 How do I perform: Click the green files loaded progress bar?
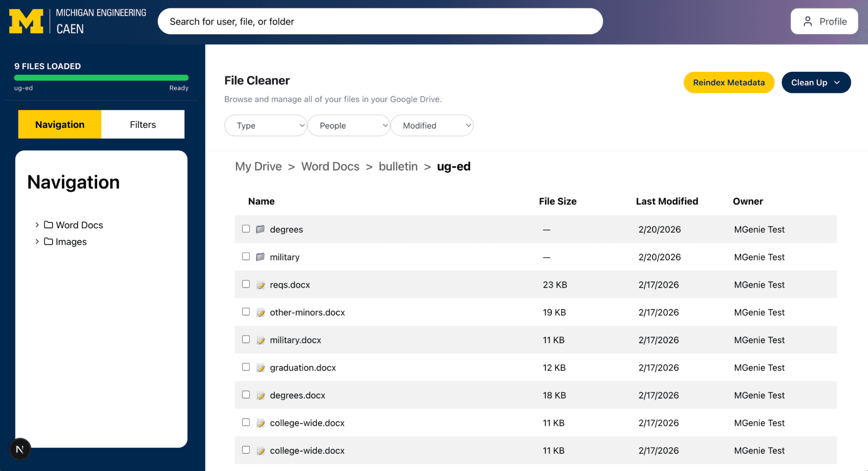pyautogui.click(x=101, y=78)
